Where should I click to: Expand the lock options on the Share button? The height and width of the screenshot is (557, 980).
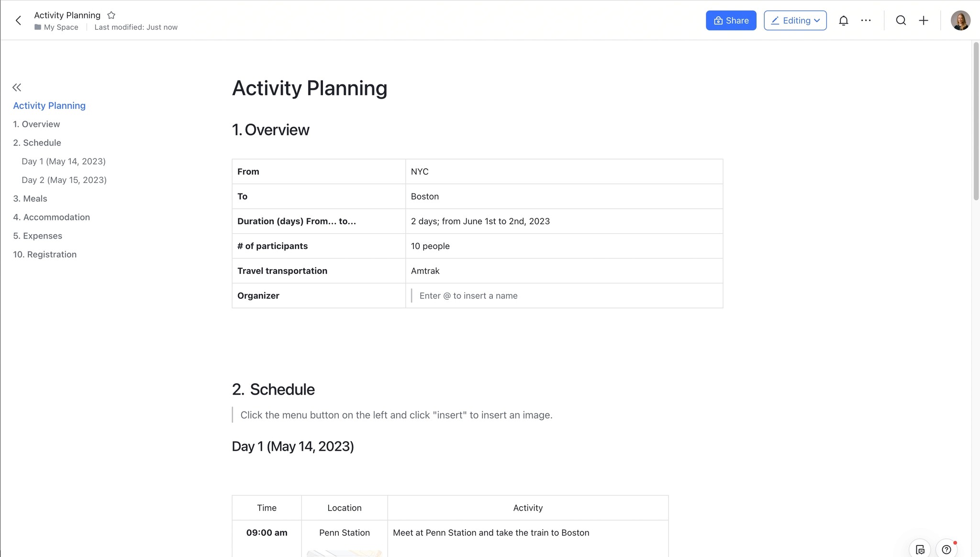click(x=718, y=20)
